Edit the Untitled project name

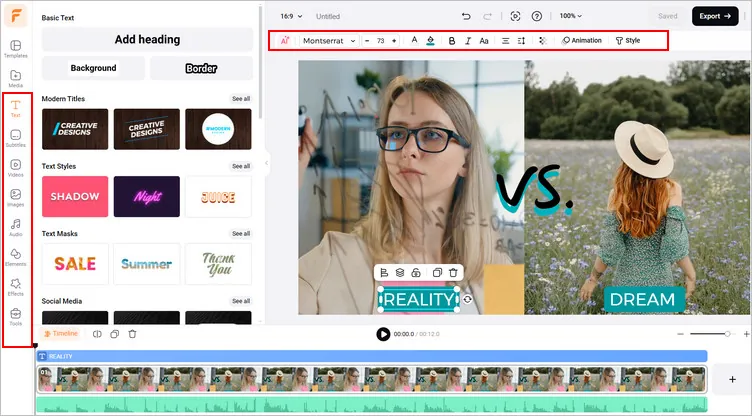(x=328, y=16)
